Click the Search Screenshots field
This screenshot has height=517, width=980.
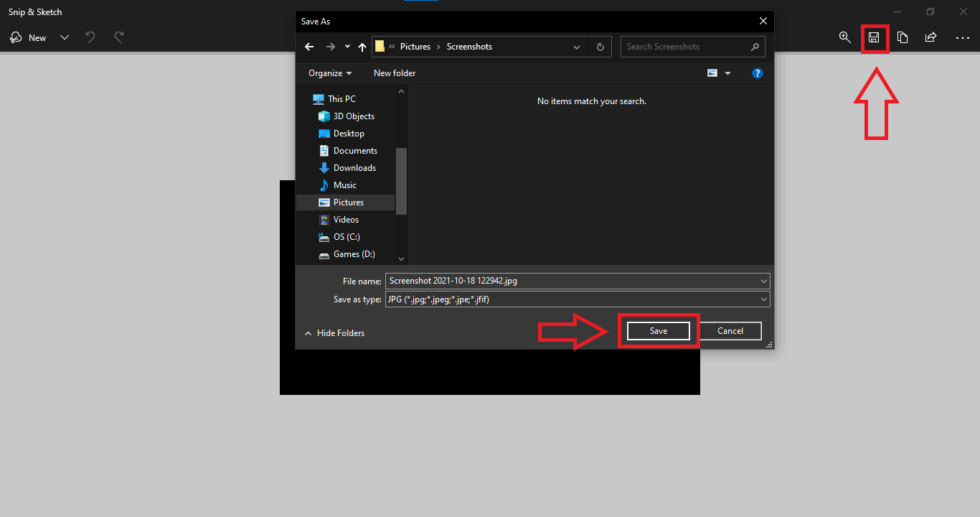tap(692, 47)
